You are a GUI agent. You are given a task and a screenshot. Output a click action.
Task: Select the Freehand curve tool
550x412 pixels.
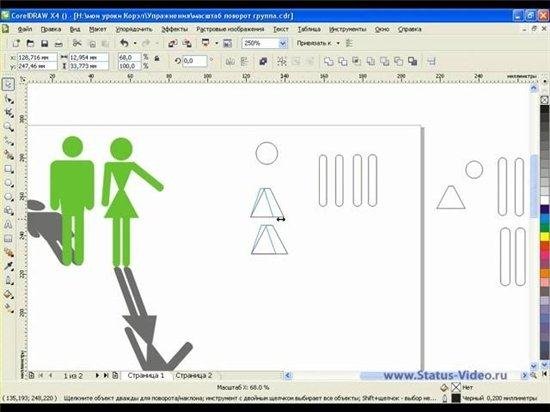(8, 141)
